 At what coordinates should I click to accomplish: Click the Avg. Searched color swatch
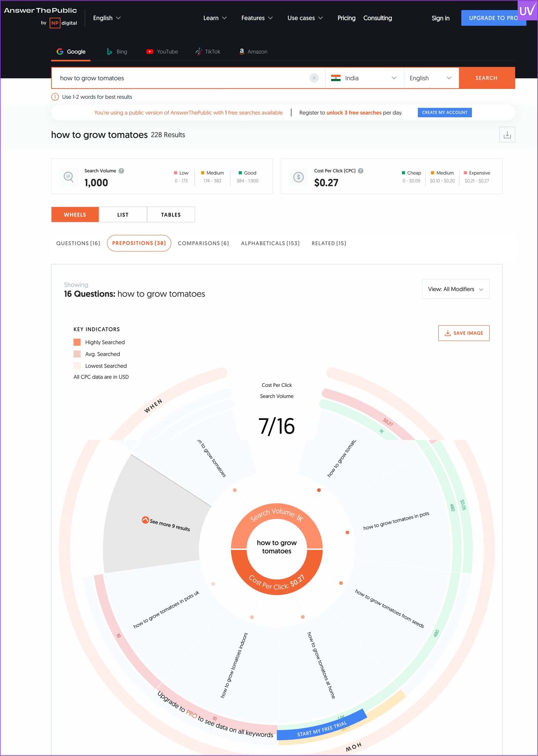click(77, 354)
